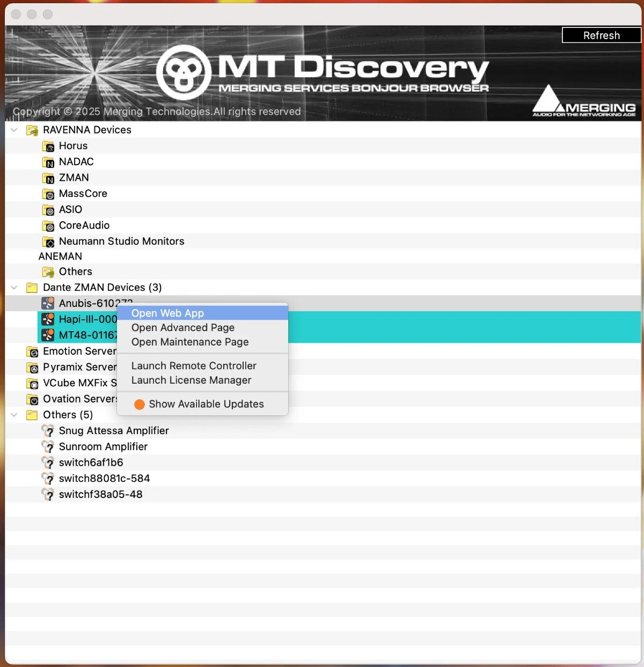Screen dimensions: 644x667
Task: Select the RAVENNA Devices row label
Action: 87,130
